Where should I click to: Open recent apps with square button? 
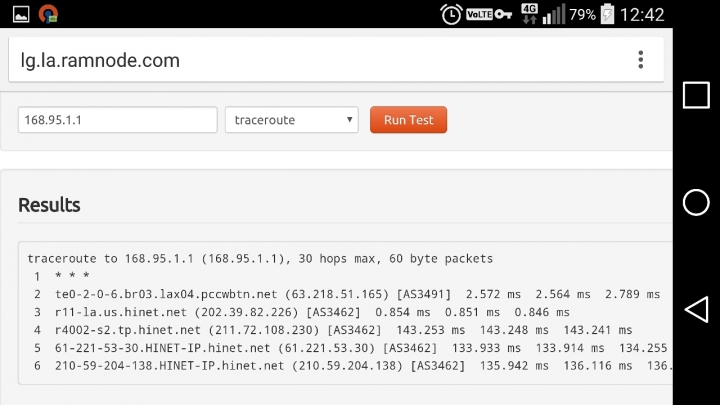tap(696, 95)
